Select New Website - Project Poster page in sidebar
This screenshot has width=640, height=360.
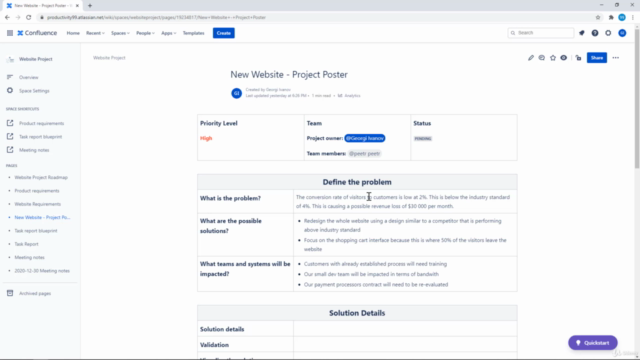42,218
